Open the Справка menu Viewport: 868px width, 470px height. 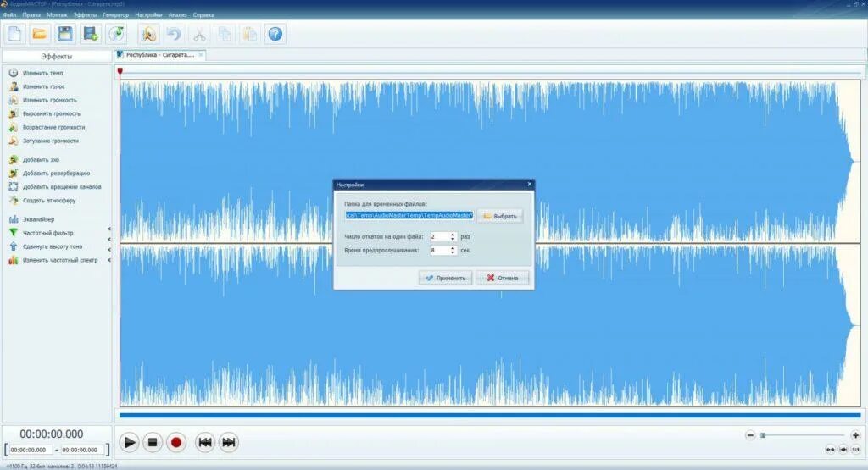[x=203, y=15]
